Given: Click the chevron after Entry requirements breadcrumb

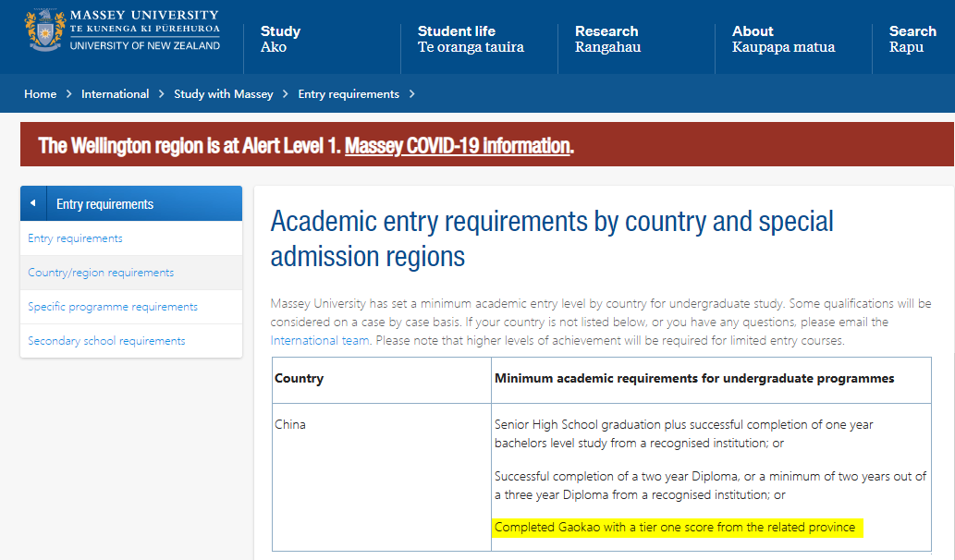Looking at the screenshot, I should pyautogui.click(x=411, y=93).
